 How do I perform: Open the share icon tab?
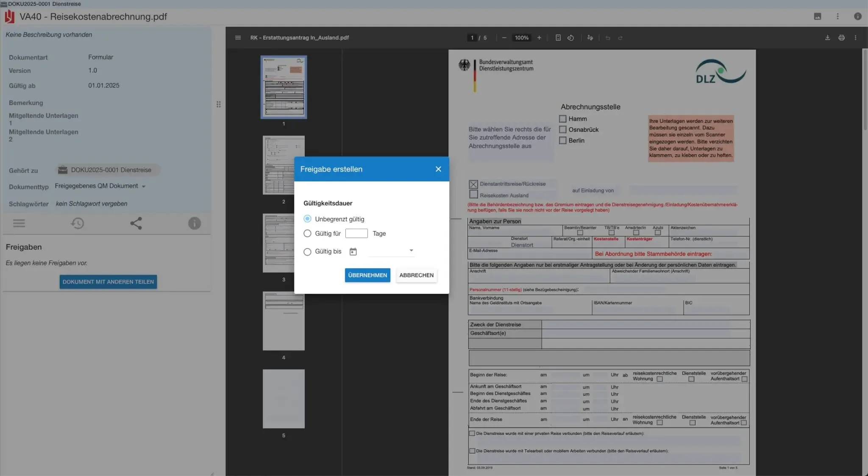136,223
